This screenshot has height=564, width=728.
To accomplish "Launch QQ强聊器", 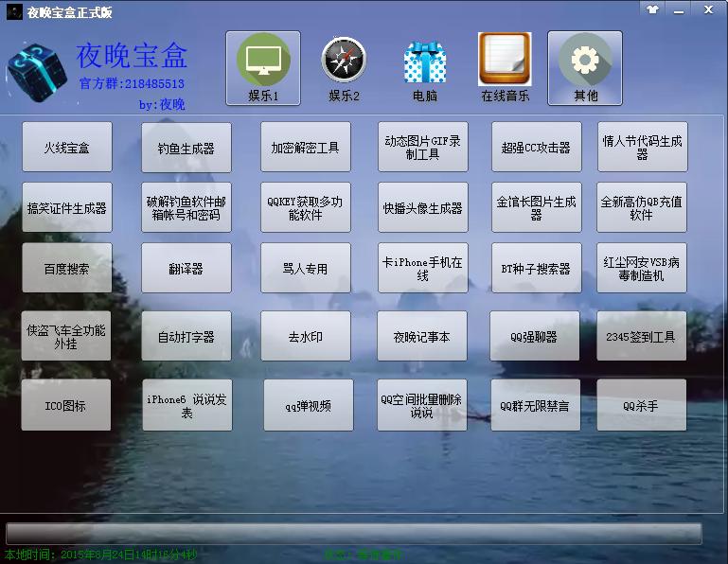I will (x=534, y=336).
